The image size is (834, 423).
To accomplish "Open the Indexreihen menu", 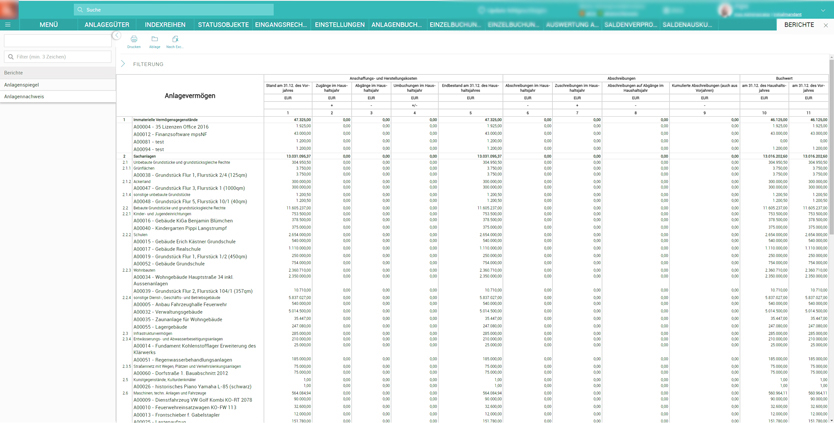I will coord(165,25).
